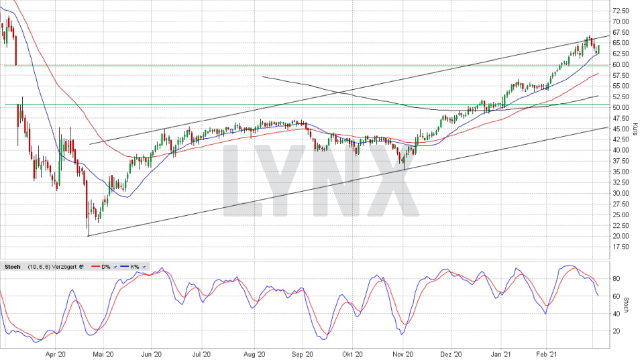Viewport: 644px width, 362px height.
Task: Toggle the K% line checkbox
Action: click(x=144, y=267)
